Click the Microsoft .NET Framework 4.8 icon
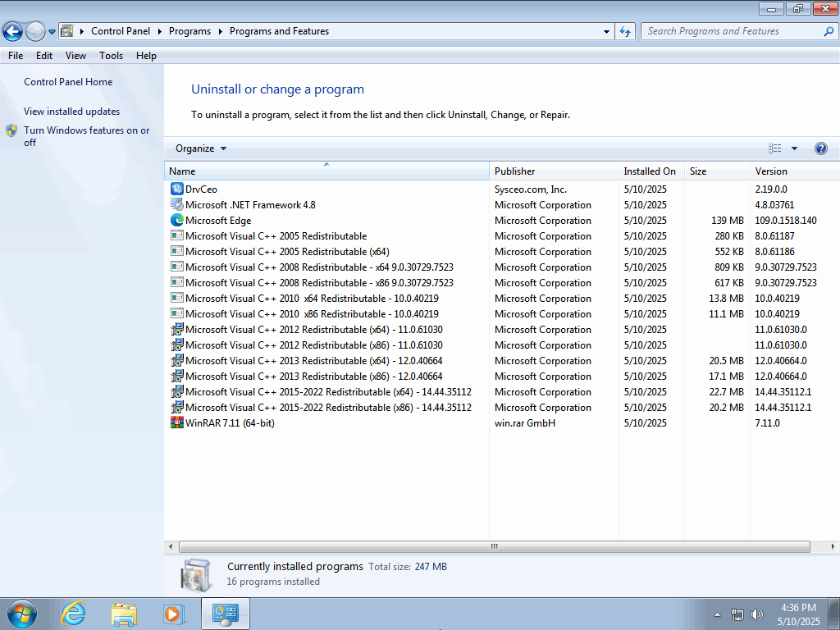Image resolution: width=840 pixels, height=630 pixels. pos(177,204)
